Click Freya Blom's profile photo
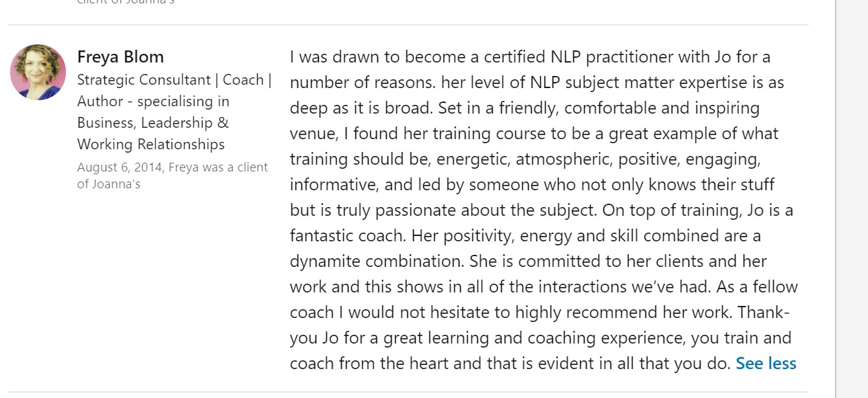 click(x=38, y=73)
